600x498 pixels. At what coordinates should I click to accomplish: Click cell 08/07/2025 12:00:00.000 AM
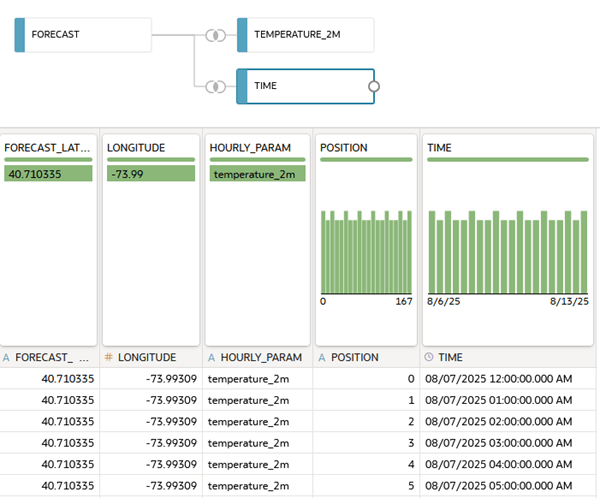(x=508, y=379)
